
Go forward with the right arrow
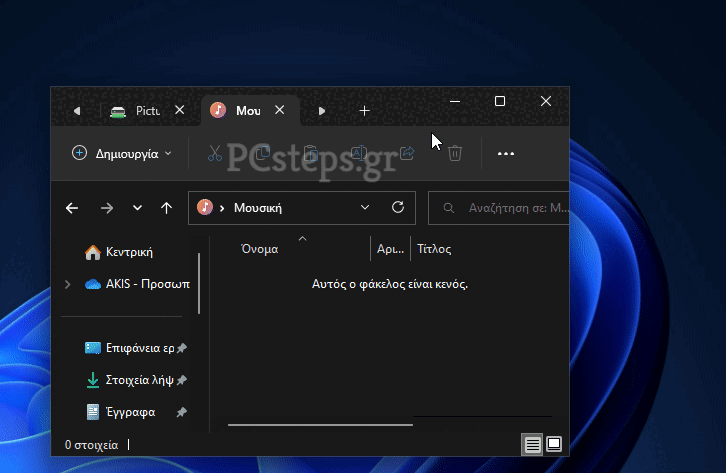[107, 208]
